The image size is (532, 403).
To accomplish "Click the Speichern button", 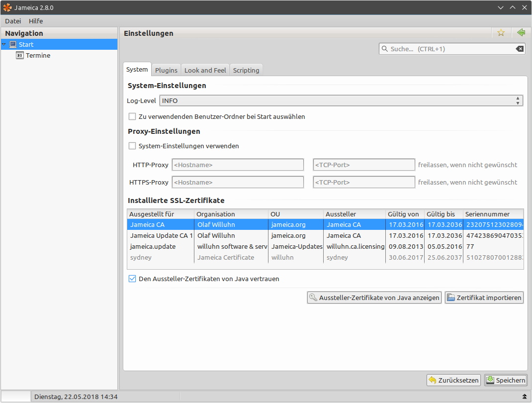I will pos(506,380).
